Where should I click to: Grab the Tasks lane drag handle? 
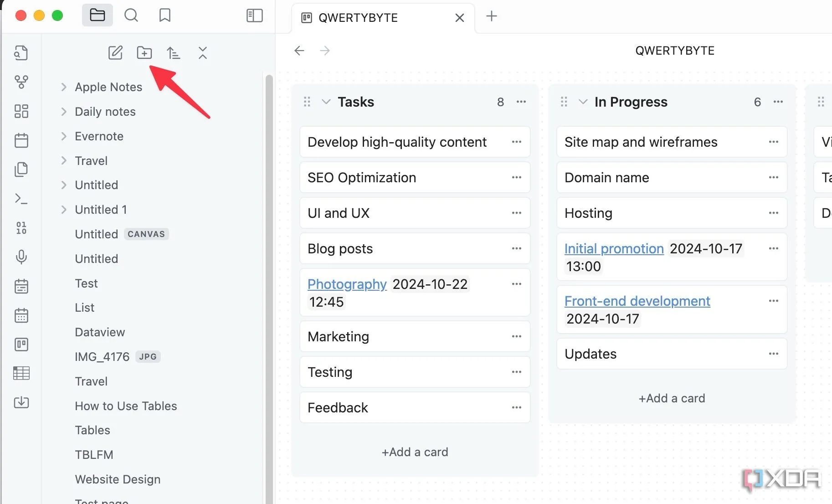(307, 102)
